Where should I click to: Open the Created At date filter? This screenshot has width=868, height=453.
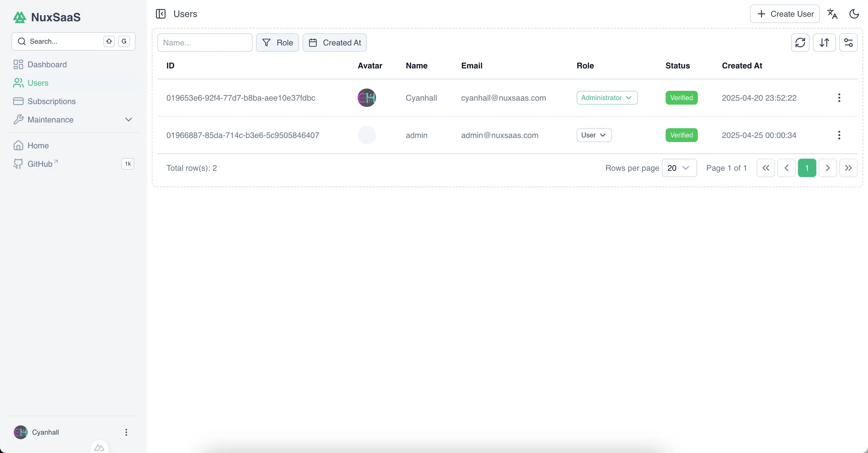point(334,43)
